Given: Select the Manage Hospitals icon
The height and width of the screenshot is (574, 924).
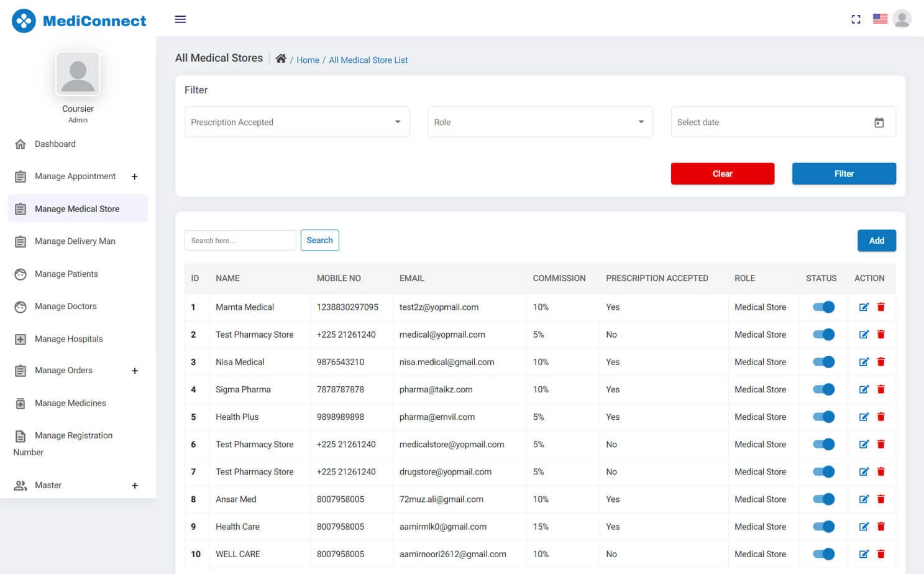Looking at the screenshot, I should (x=21, y=339).
